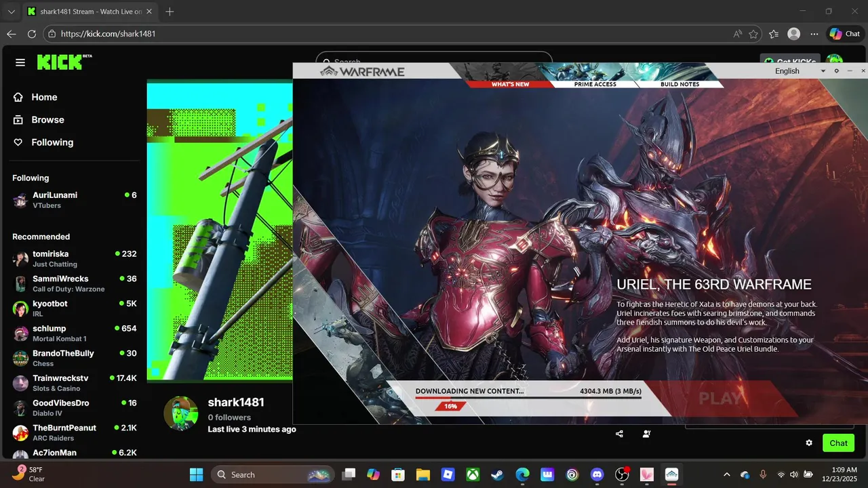The height and width of the screenshot is (488, 868).
Task: Open File Explorer from taskbar
Action: pos(423,474)
